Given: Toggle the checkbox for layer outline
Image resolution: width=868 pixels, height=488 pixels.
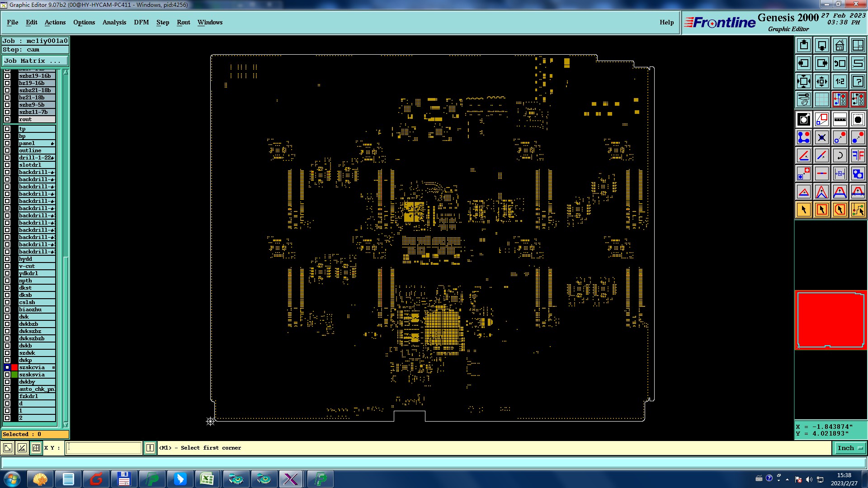Looking at the screenshot, I should [x=7, y=150].
